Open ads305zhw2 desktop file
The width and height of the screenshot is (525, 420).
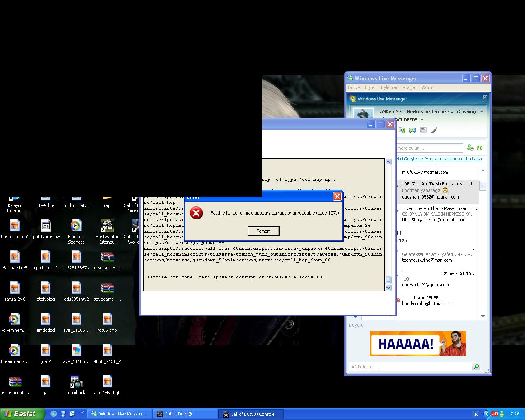(76, 292)
